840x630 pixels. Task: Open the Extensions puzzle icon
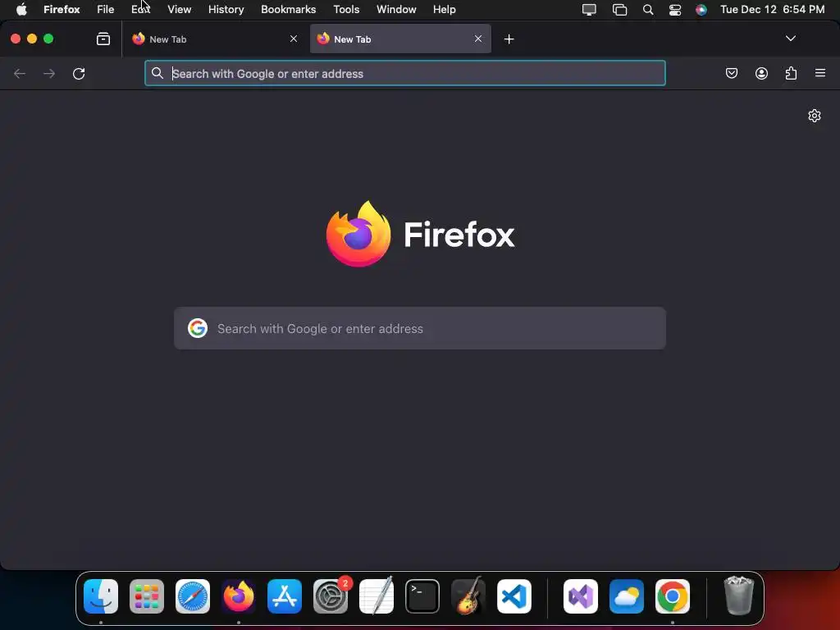point(792,73)
